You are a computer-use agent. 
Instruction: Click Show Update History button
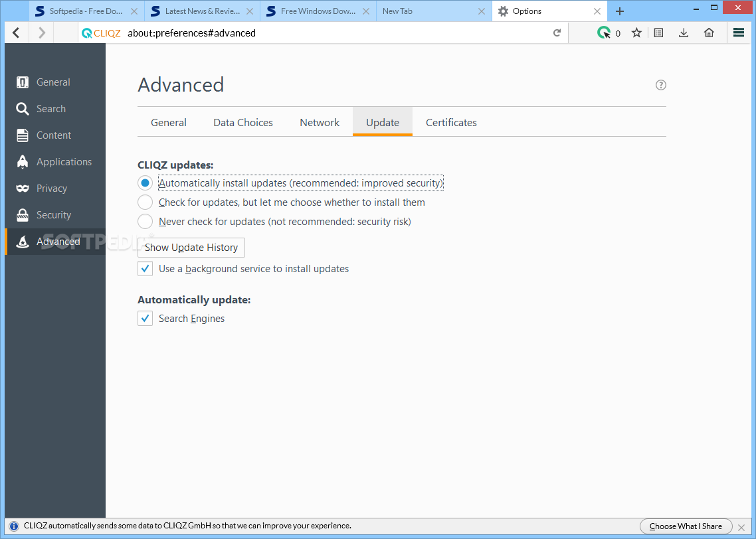pos(191,248)
